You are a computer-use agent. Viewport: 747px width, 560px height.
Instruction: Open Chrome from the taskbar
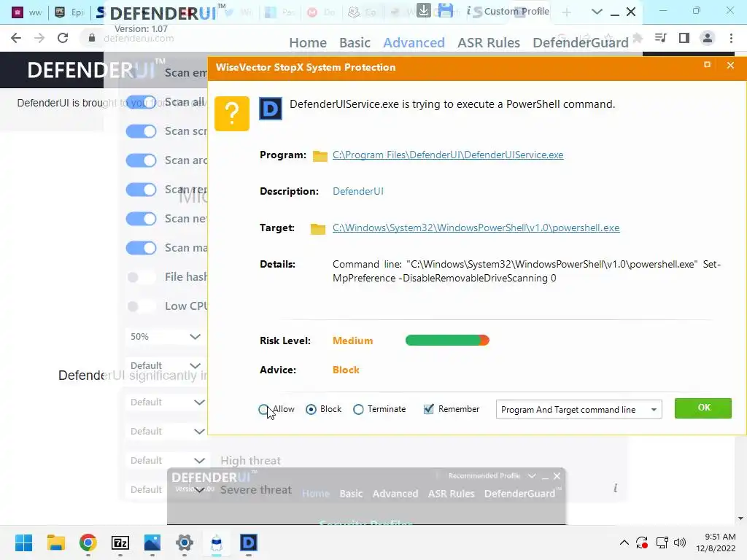pyautogui.click(x=88, y=542)
